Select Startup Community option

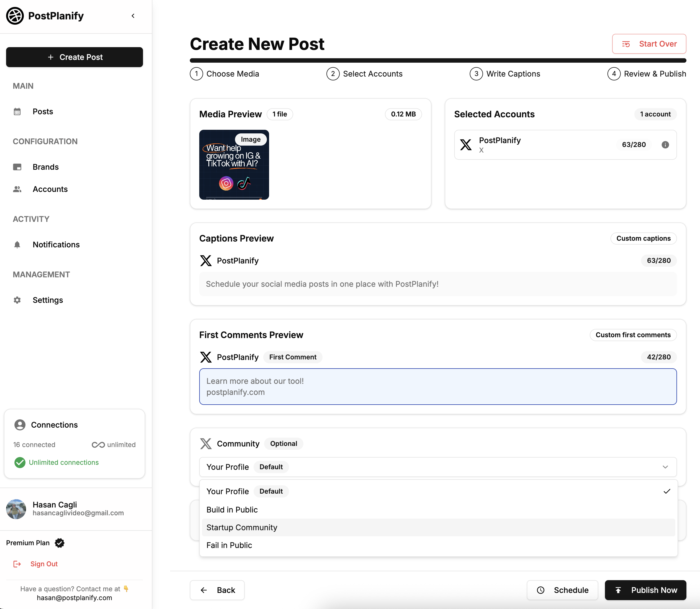(x=438, y=527)
